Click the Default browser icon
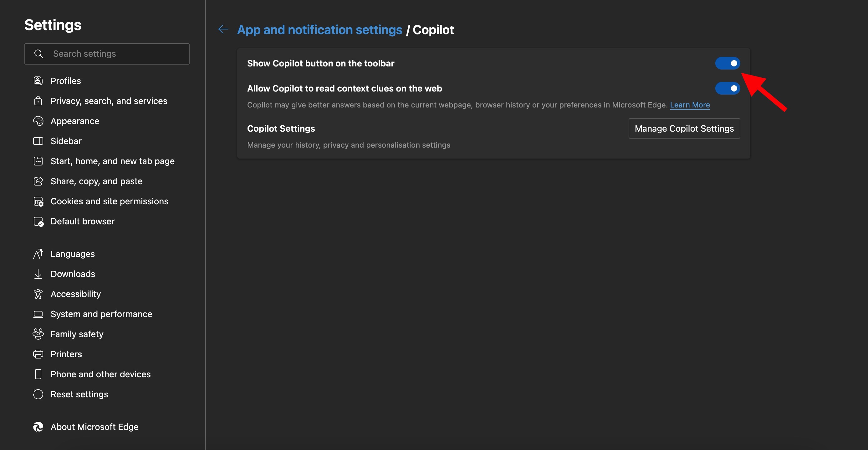 point(38,221)
